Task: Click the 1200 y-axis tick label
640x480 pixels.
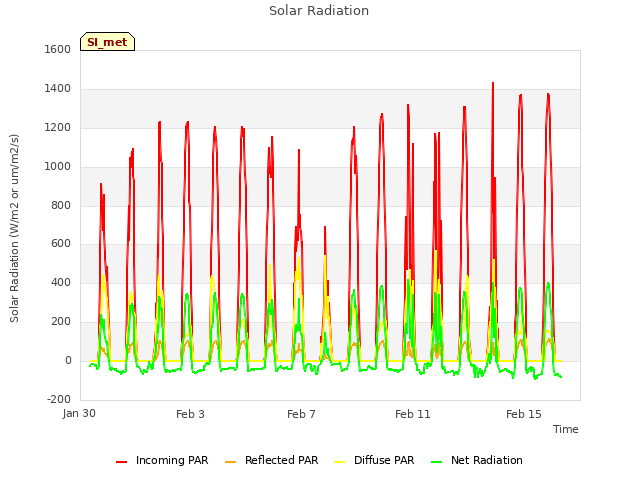Action: pos(58,127)
